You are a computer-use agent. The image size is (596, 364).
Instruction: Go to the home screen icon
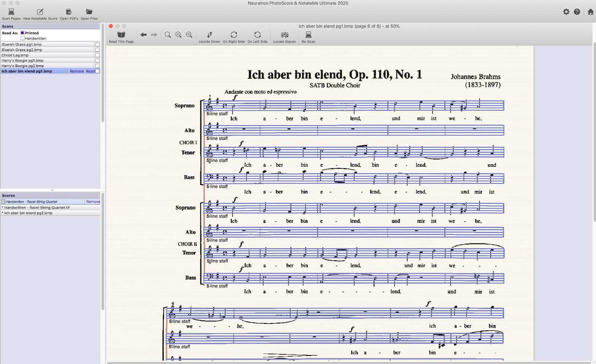pos(590,12)
